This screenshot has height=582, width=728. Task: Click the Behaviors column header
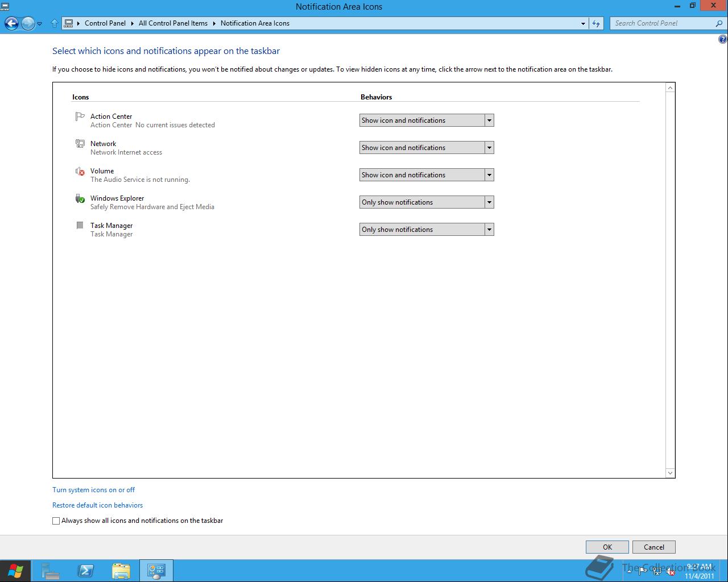point(377,97)
